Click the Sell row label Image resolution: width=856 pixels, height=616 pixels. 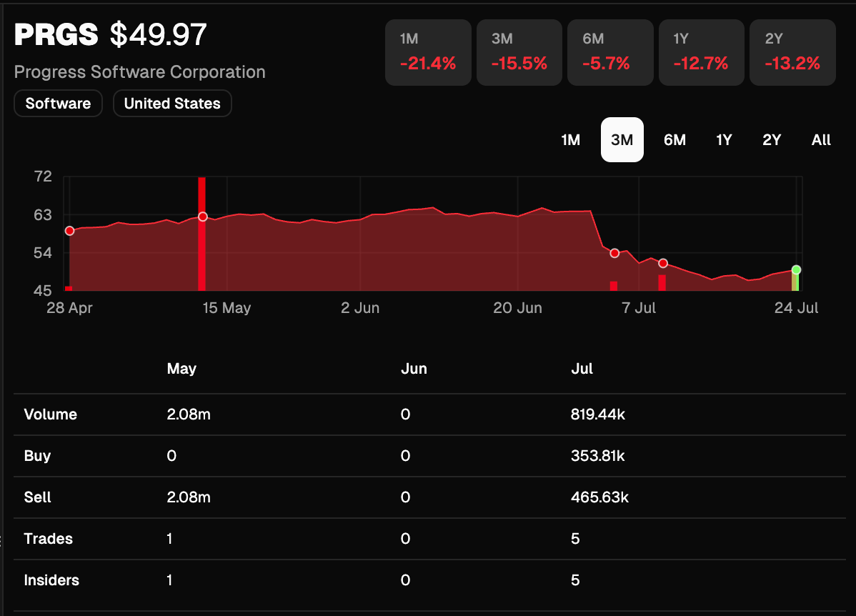37,497
